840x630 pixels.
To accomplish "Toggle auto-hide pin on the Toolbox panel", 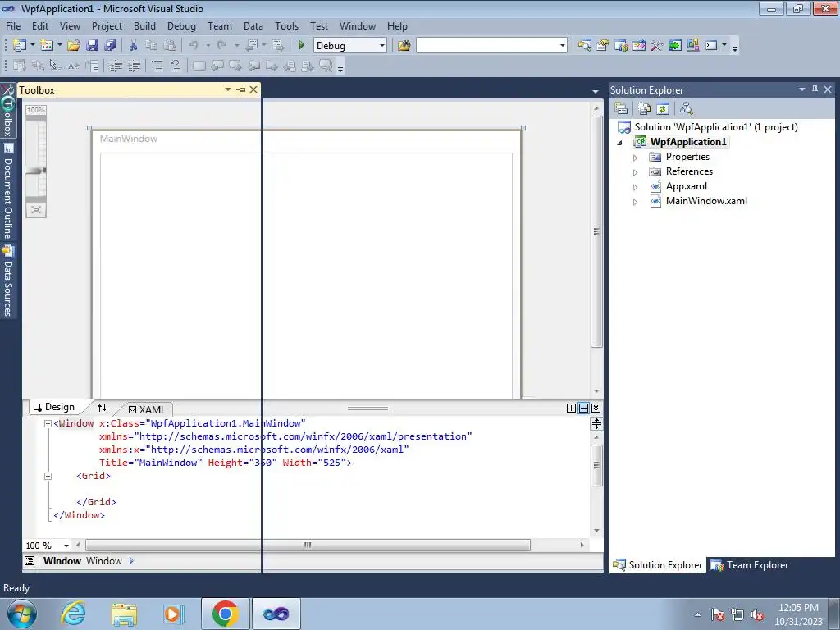I will [241, 90].
